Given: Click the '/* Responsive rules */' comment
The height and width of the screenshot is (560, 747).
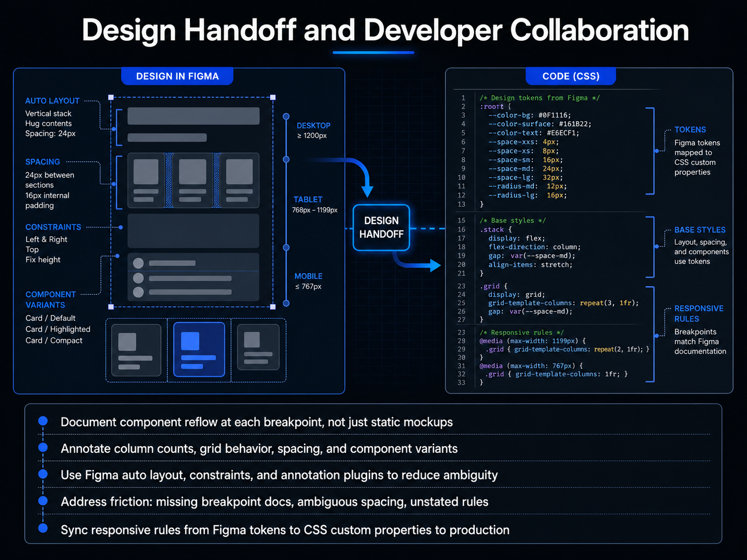Looking at the screenshot, I should point(522,333).
